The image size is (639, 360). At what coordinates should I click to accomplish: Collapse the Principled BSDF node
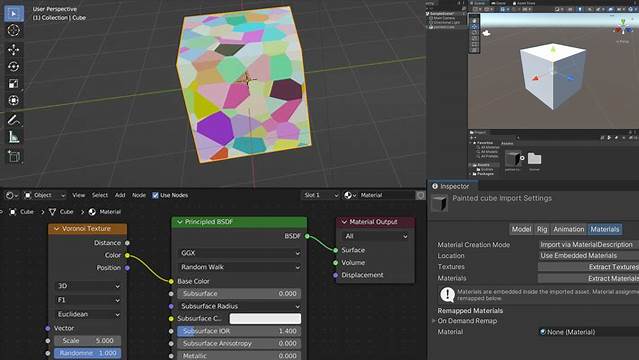coord(180,222)
